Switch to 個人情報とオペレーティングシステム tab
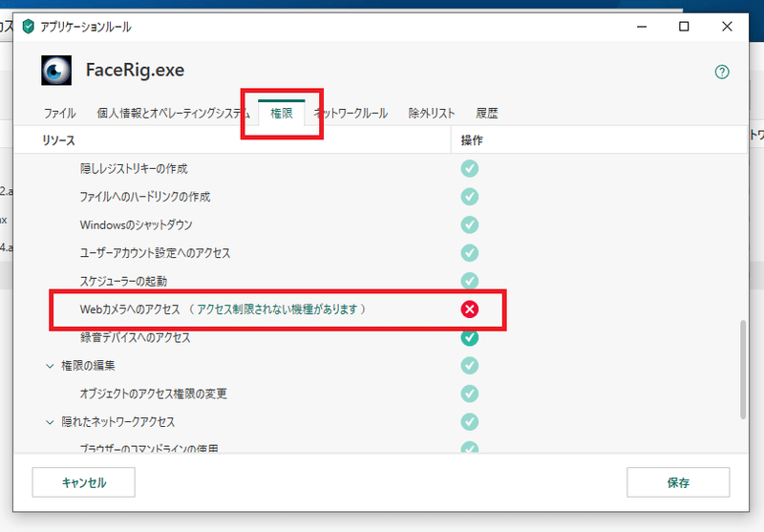Screen dimensions: 764x532 [173, 114]
